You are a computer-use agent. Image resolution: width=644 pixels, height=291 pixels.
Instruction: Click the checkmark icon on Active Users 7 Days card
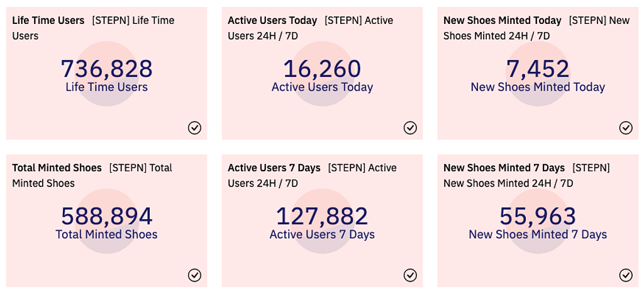pos(410,275)
